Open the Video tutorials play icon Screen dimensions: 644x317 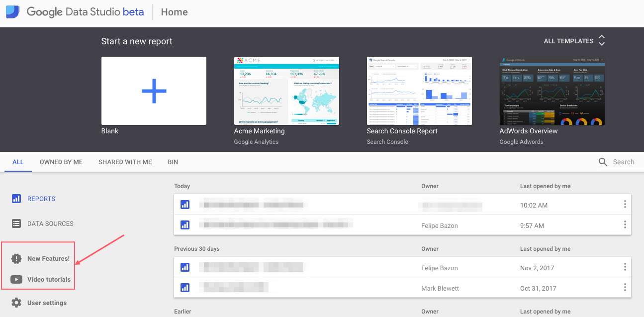pyautogui.click(x=16, y=279)
